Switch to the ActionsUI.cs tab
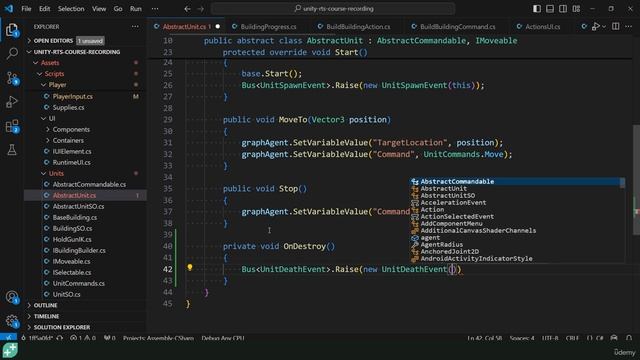The image size is (640, 360). click(x=542, y=27)
